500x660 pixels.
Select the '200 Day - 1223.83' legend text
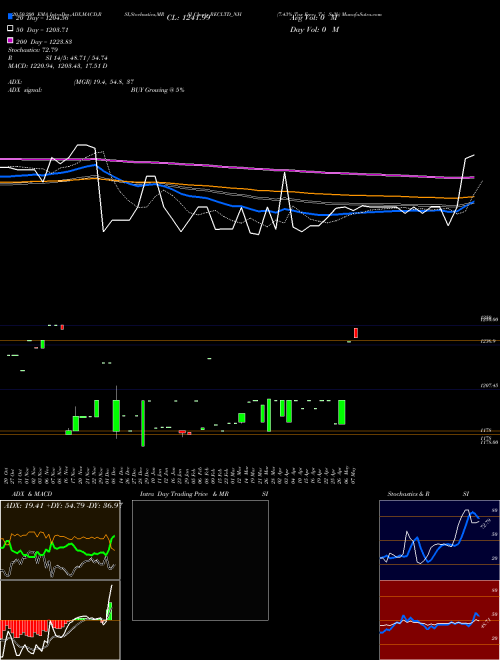click(44, 42)
